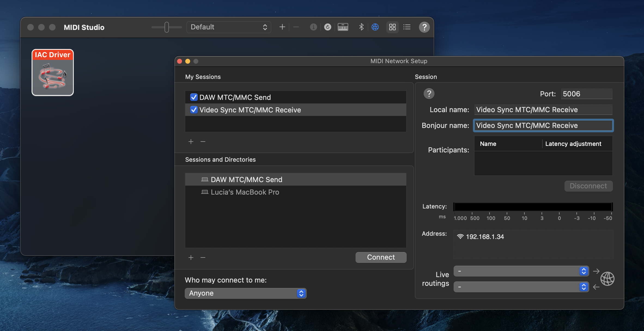This screenshot has width=644, height=331.
Task: Click the Bluetooth configuration icon
Action: pyautogui.click(x=361, y=27)
